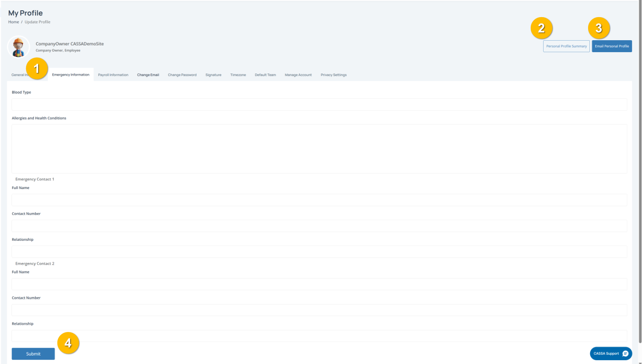Screen dimensions: 642x364
Task: Go to the Manage Account tab
Action: coord(298,75)
